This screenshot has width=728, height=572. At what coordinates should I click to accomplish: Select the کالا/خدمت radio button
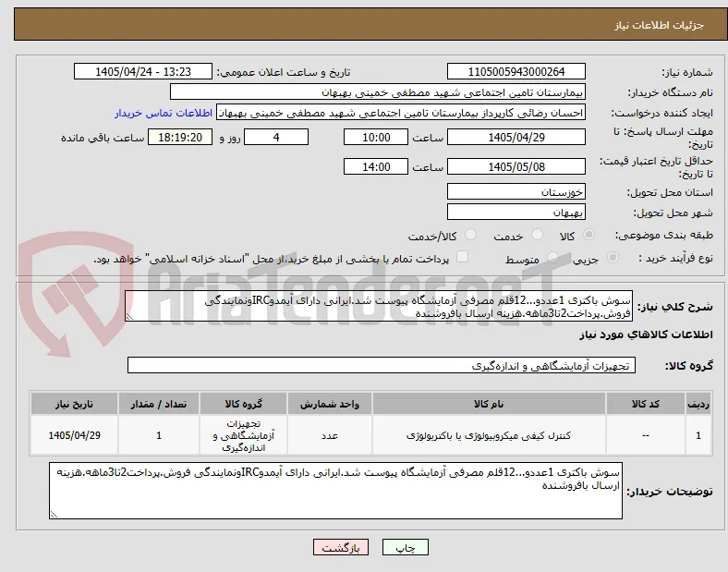pos(470,235)
